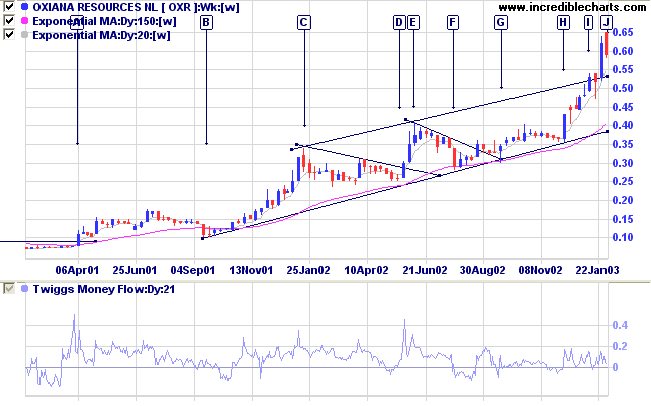Toggle the Twiggs Money Flow checkbox
Image resolution: width=651 pixels, height=406 pixels.
click(x=9, y=289)
